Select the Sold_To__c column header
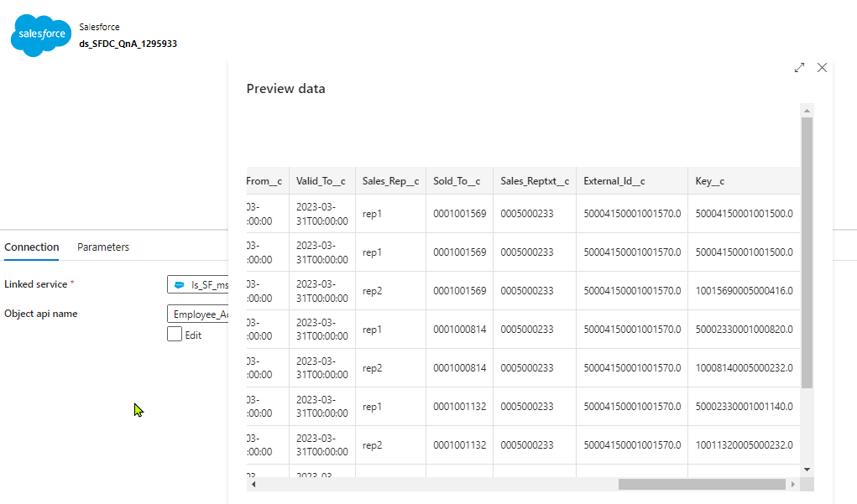Image resolution: width=857 pixels, height=504 pixels. (x=459, y=181)
